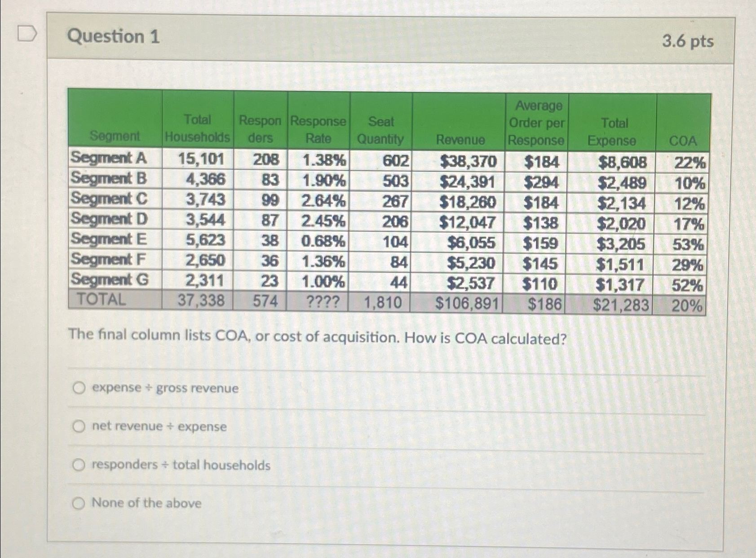The image size is (756, 558).
Task: Click the Average Order per Response header
Action: pos(536,121)
